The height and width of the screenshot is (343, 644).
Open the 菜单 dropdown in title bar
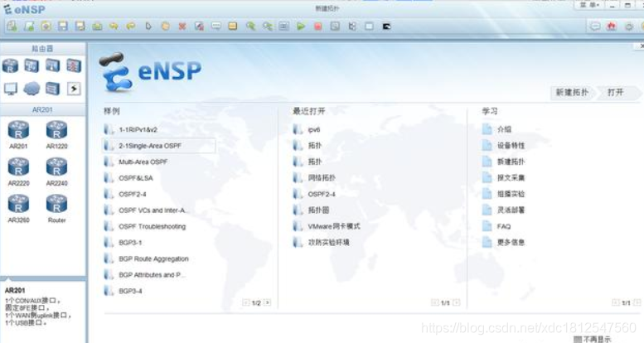pos(590,5)
